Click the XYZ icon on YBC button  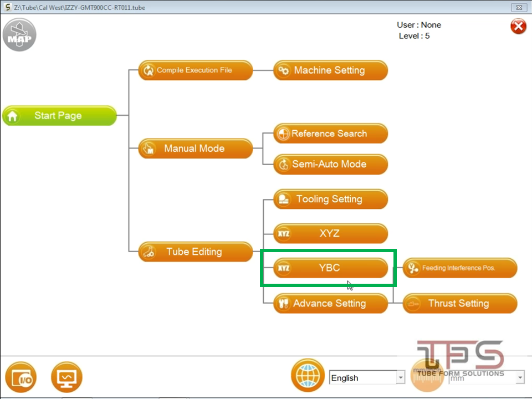pyautogui.click(x=283, y=268)
